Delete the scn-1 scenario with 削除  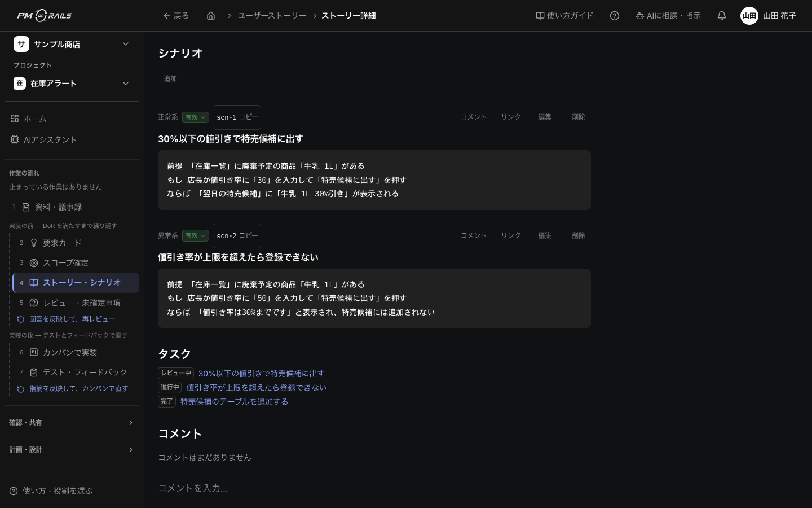pyautogui.click(x=579, y=117)
